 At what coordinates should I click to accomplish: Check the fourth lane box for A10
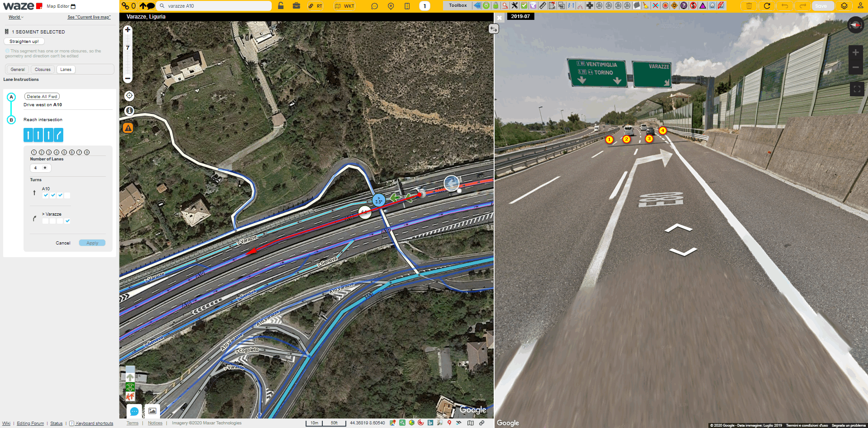click(x=67, y=195)
